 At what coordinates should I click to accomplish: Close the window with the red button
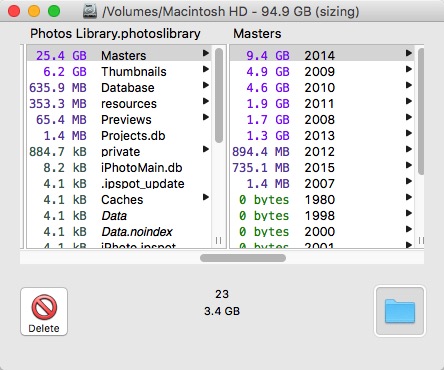pos(14,11)
